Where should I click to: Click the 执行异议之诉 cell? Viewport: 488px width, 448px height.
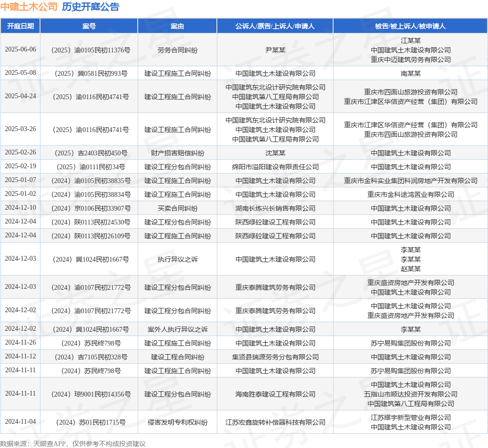177,259
